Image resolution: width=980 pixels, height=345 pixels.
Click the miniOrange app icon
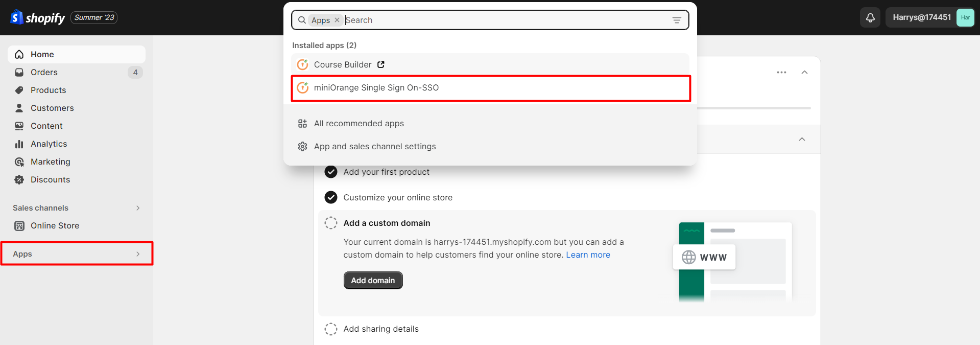[x=303, y=87]
